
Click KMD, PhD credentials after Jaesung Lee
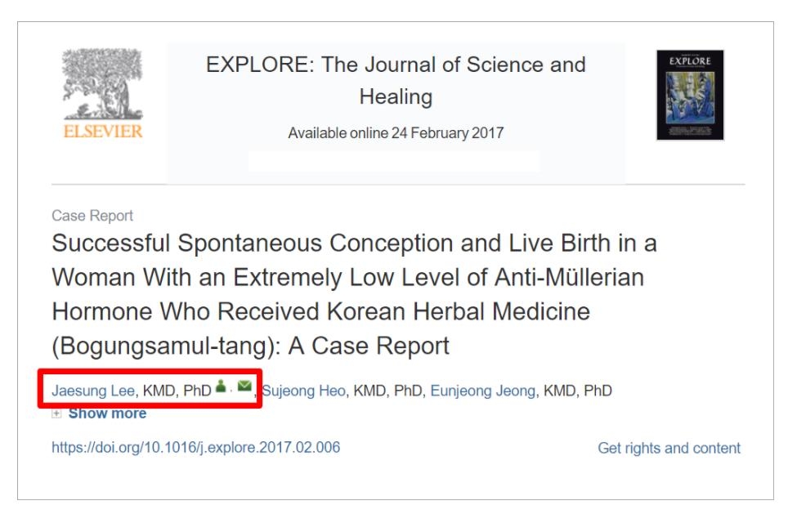[177, 391]
